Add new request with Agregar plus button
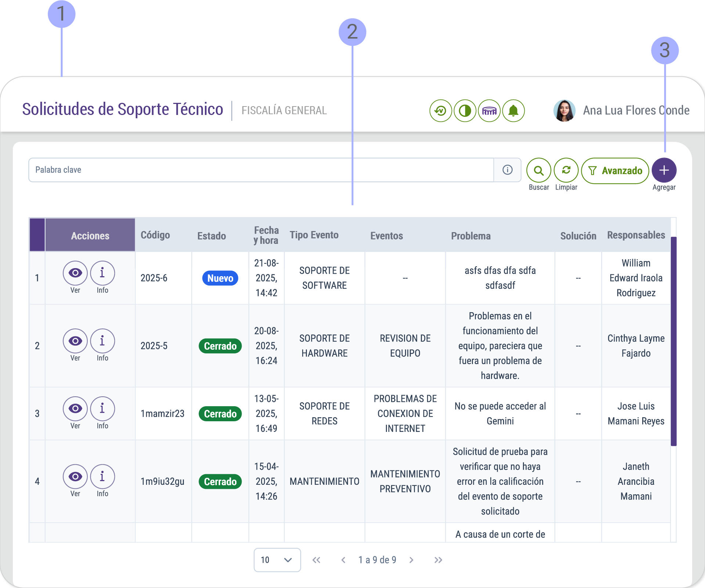705x588 pixels. 664,170
